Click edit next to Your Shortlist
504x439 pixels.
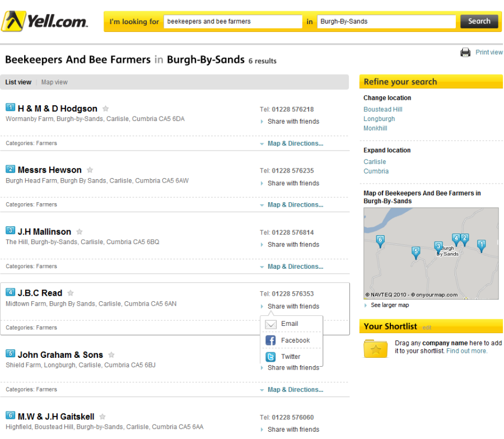pyautogui.click(x=427, y=328)
